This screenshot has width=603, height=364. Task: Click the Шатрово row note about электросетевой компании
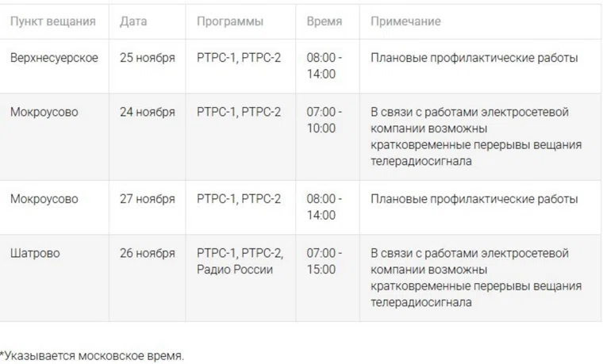click(x=476, y=278)
